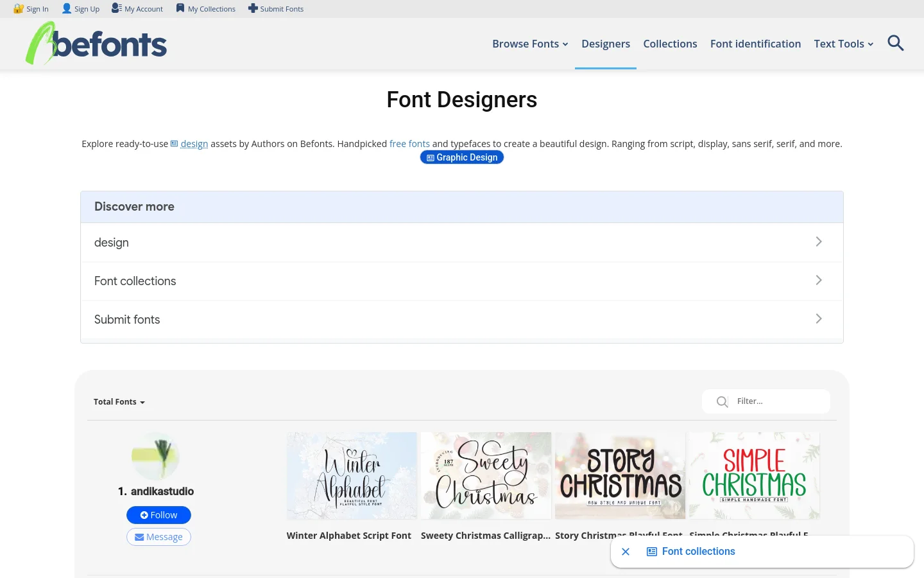This screenshot has height=578, width=924.
Task: Click the Font collections text in Discover more
Action: [135, 281]
